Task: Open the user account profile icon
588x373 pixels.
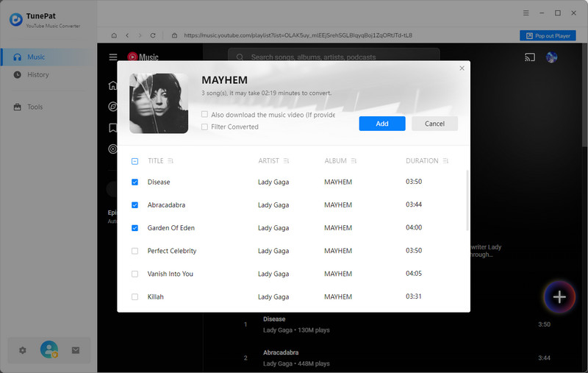Action: click(49, 349)
